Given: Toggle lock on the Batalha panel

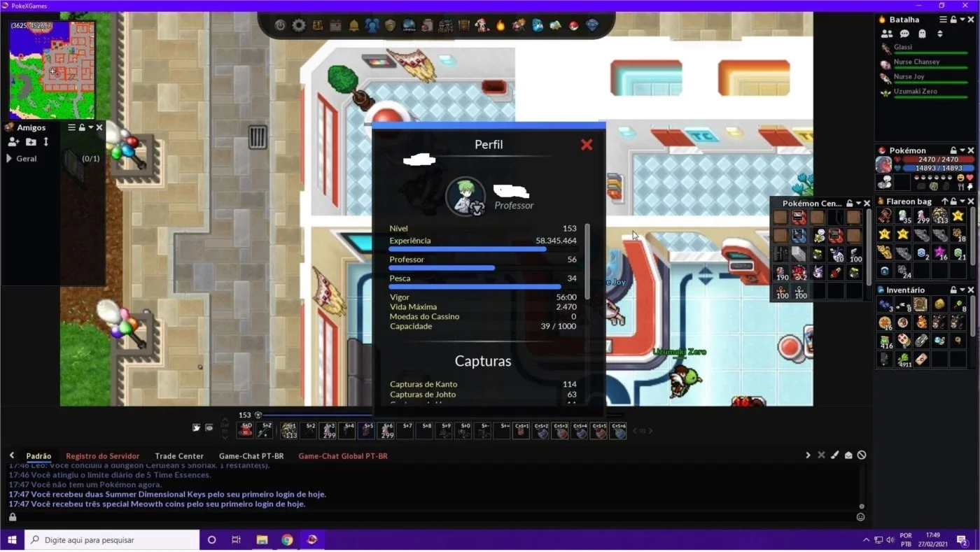Looking at the screenshot, I should [953, 20].
